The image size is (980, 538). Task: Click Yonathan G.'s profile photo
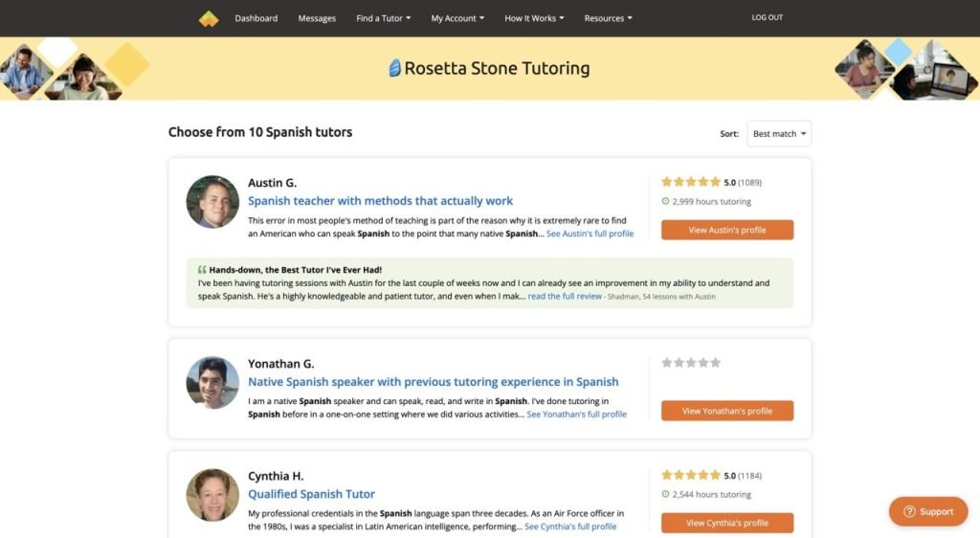click(212, 383)
